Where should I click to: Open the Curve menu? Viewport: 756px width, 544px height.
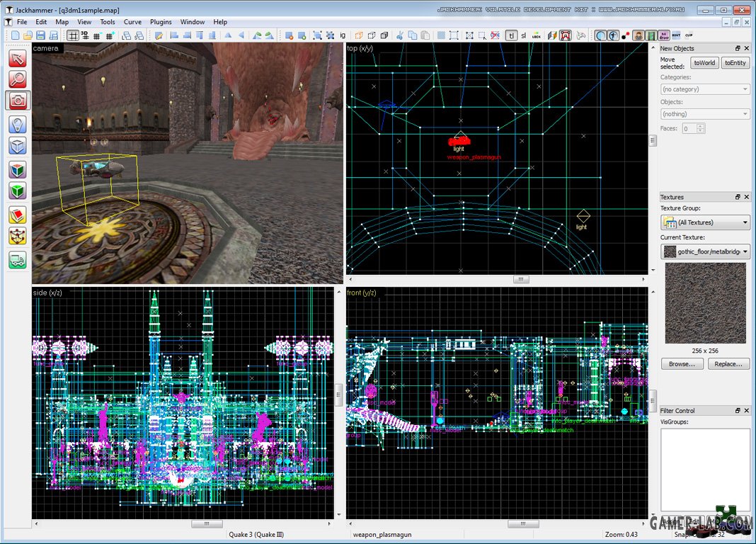(x=132, y=22)
